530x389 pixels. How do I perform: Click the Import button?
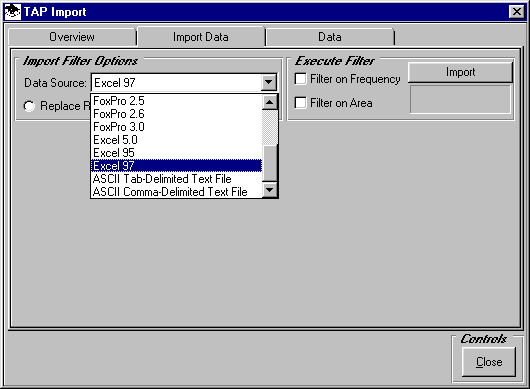click(x=460, y=72)
